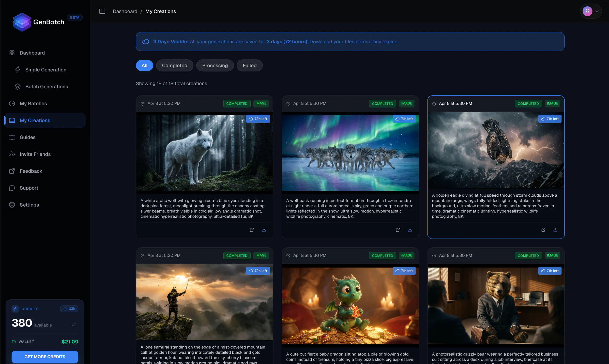The width and height of the screenshot is (609, 364).
Task: Click the Guides book icon
Action: point(12,137)
